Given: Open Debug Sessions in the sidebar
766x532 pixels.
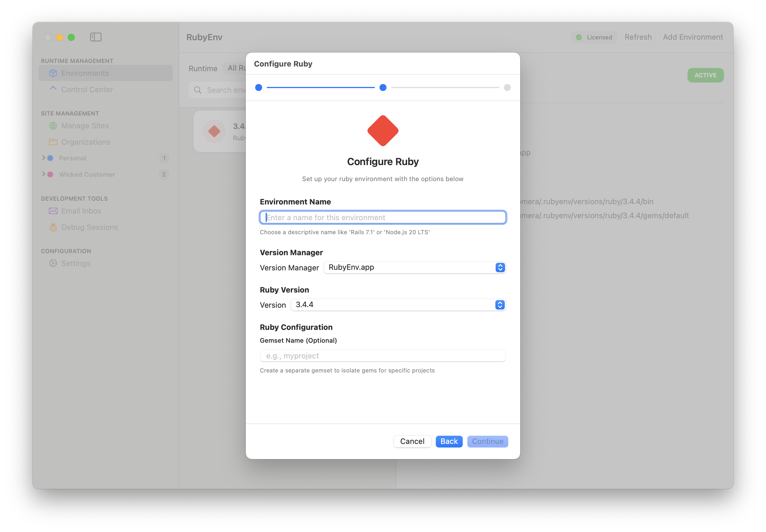Looking at the screenshot, I should [x=106, y=227].
